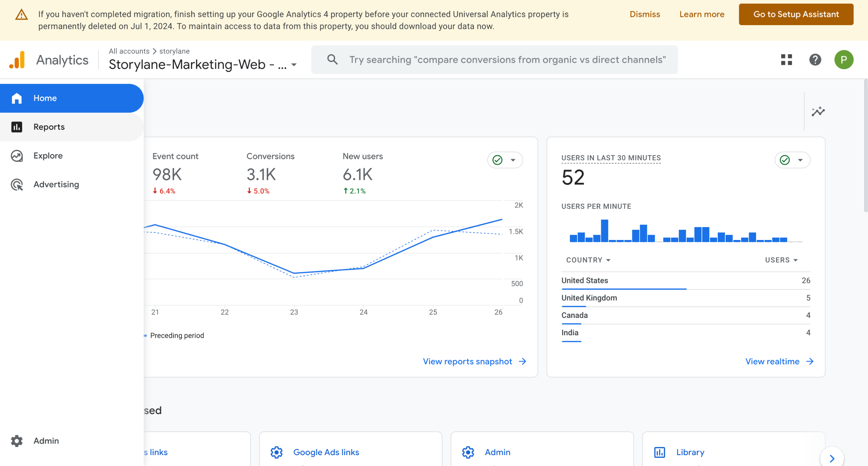Click Go to Setup Assistant button

[x=796, y=14]
